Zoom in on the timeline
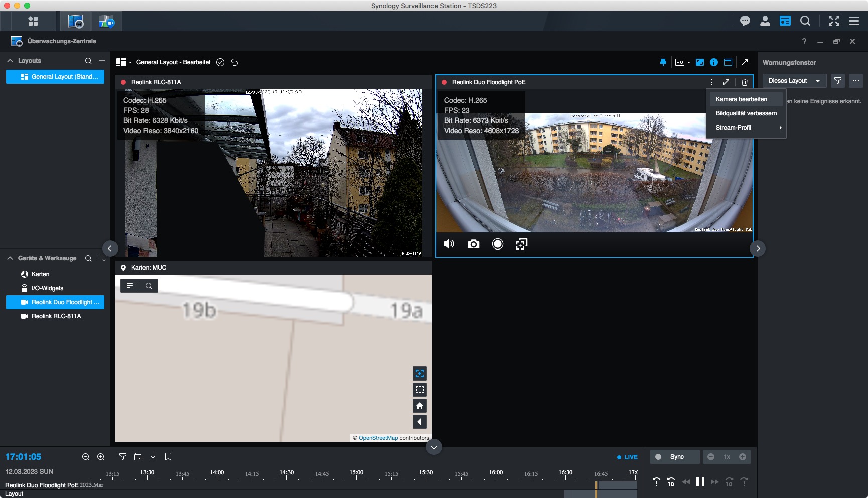The height and width of the screenshot is (498, 868). [x=101, y=457]
